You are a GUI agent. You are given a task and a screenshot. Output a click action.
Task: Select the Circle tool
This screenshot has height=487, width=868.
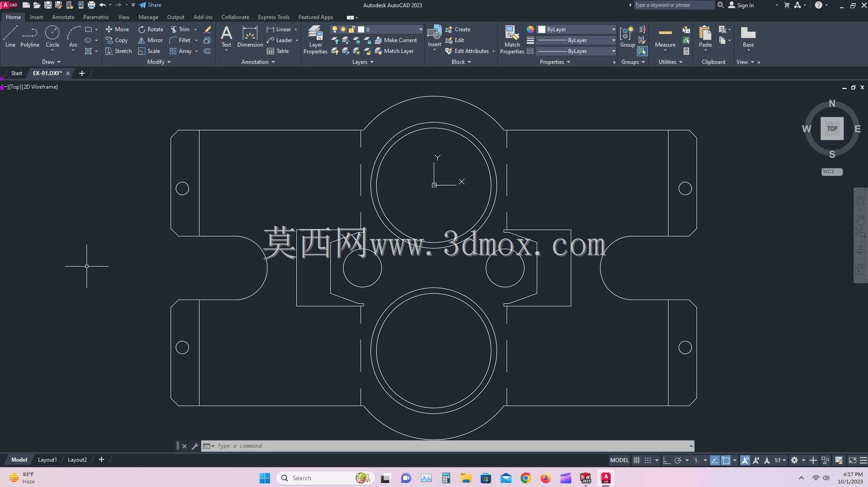[53, 36]
